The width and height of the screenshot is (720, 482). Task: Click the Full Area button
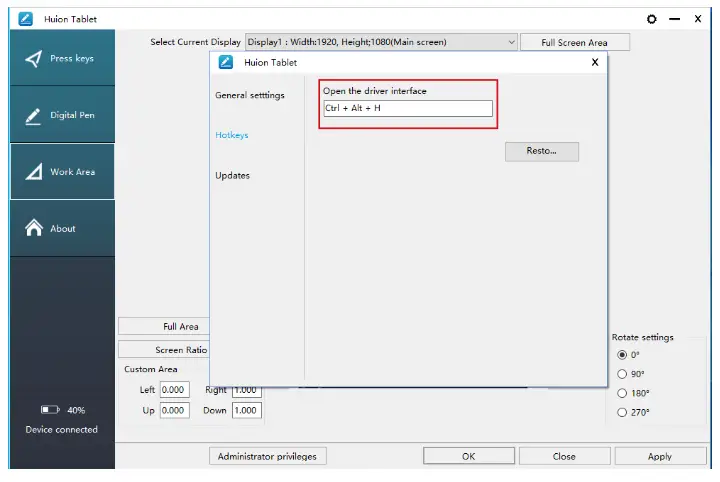tap(164, 326)
